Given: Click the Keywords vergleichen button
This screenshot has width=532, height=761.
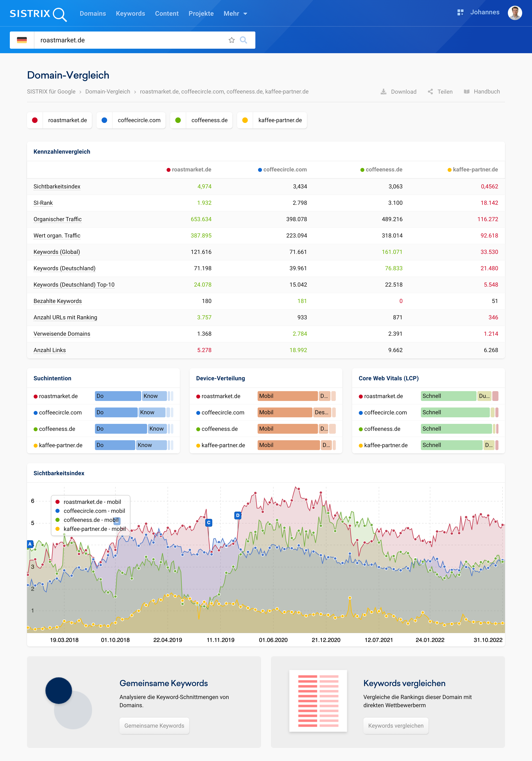Looking at the screenshot, I should pos(396,726).
